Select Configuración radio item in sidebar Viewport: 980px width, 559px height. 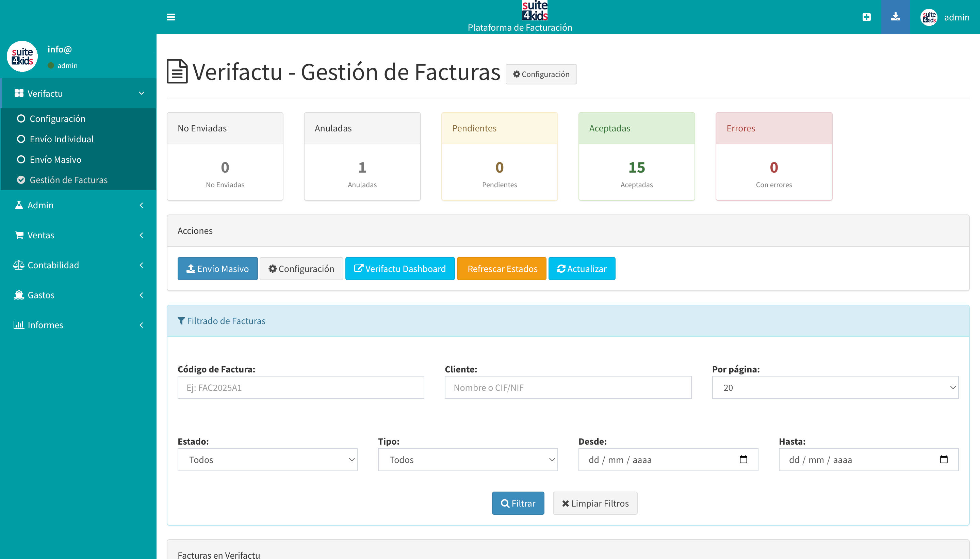[57, 118]
